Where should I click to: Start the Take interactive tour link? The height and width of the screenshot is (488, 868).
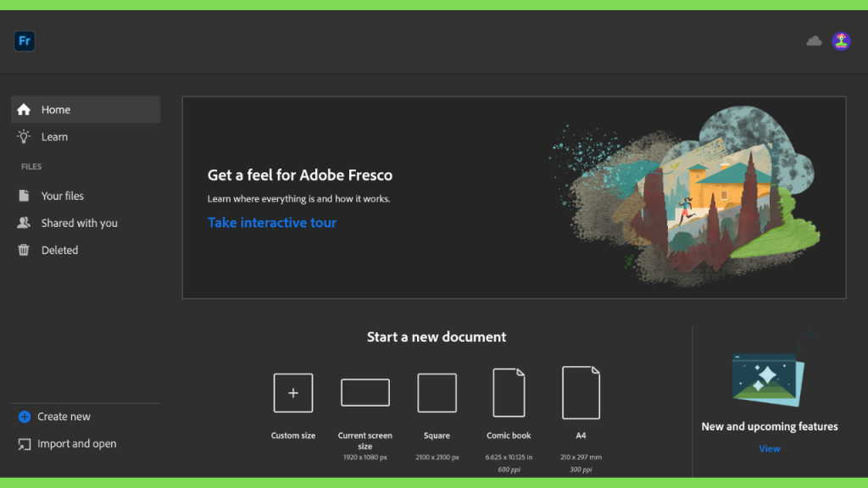pos(272,223)
